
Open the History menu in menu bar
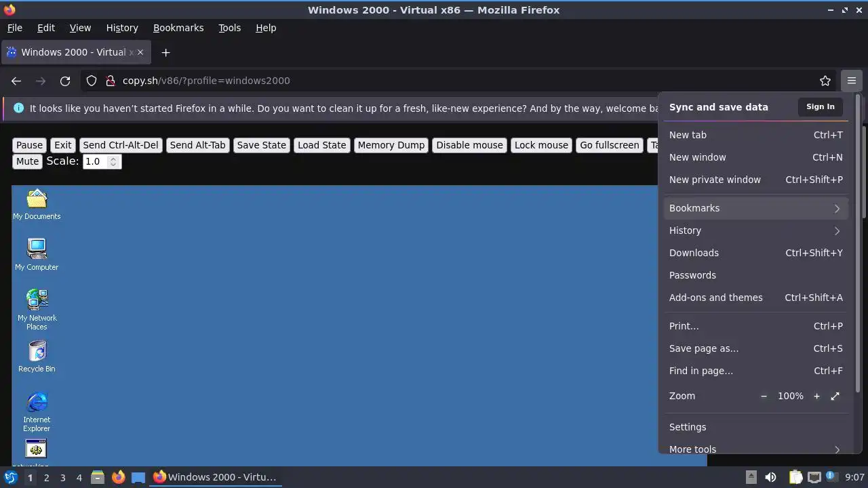pos(122,28)
